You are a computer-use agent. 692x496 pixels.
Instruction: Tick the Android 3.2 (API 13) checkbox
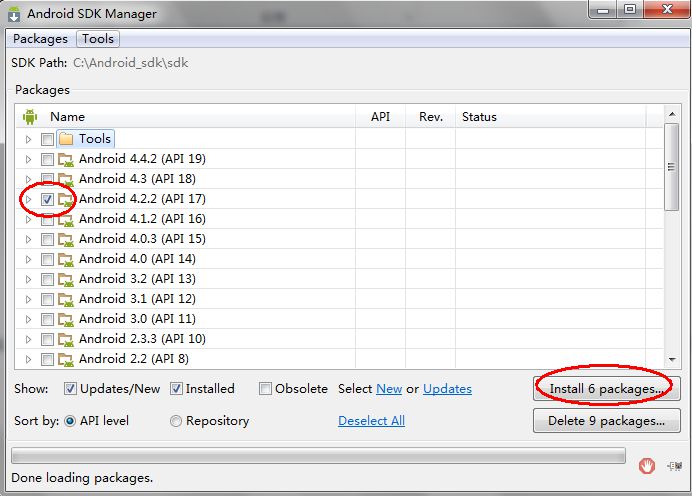[47, 279]
